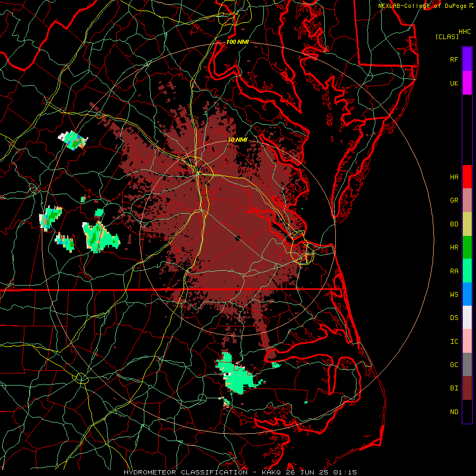Image resolution: width=476 pixels, height=476 pixels.
Task: Click the 'GR' legend label
Action: point(454,200)
